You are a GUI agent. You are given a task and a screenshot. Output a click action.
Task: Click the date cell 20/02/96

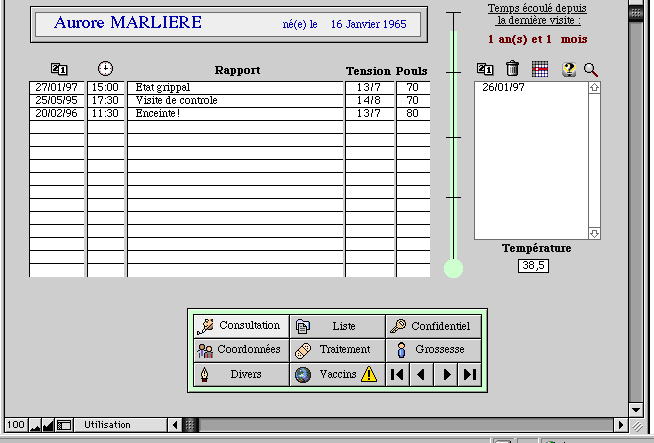(57, 113)
